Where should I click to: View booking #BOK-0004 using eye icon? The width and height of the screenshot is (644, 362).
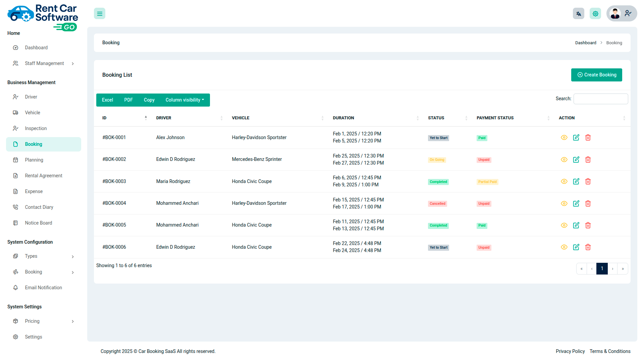click(564, 203)
